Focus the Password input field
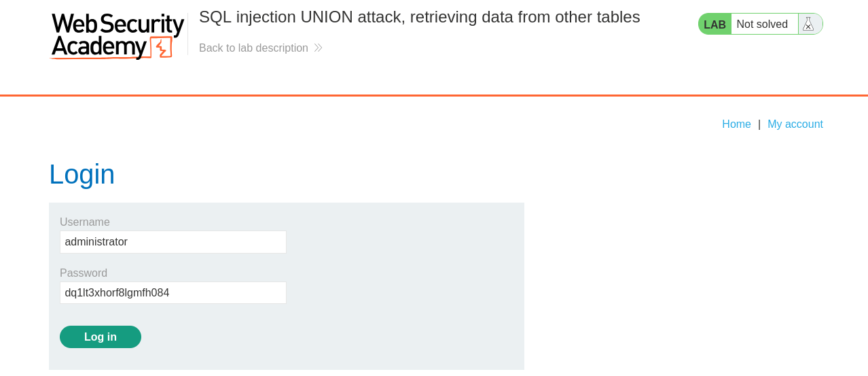This screenshot has width=868, height=376. 173,293
